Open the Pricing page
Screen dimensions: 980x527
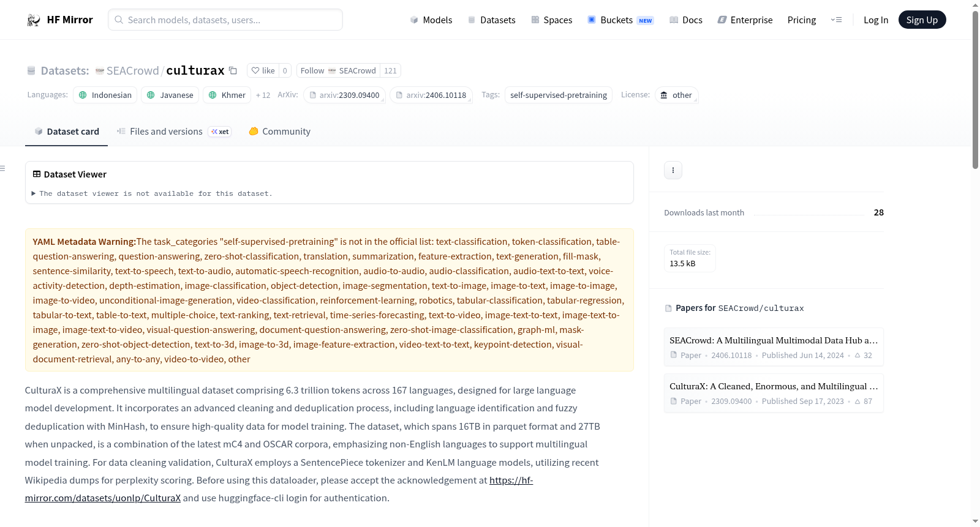802,20
